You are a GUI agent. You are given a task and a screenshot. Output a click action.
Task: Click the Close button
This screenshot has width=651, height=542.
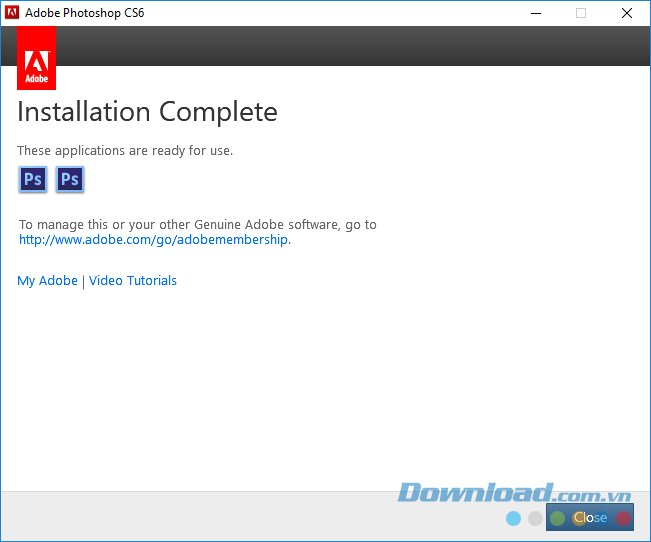coord(590,517)
